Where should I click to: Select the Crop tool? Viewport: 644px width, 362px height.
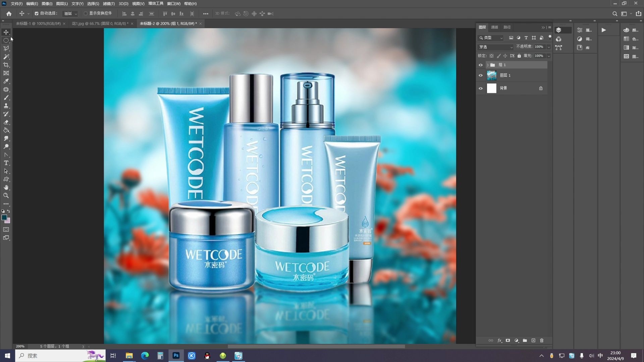(x=6, y=65)
